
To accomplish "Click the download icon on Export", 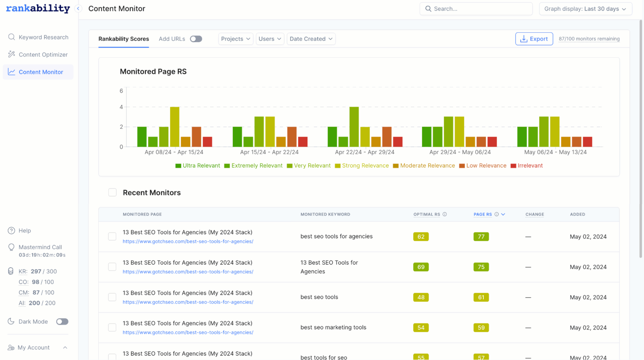I will (524, 39).
